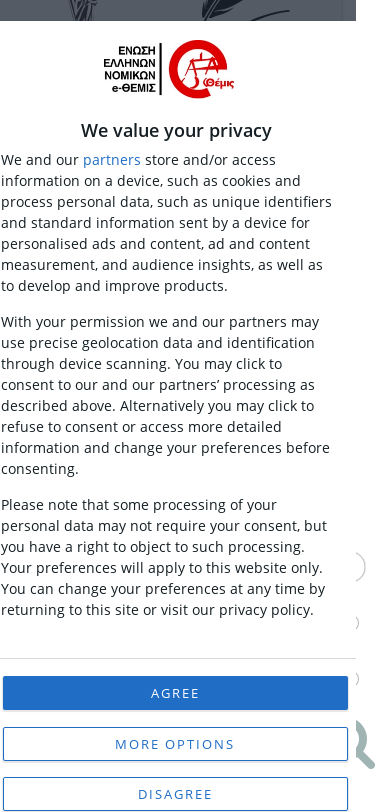
Task: Click the horizontal divider above the AGREE button
Action: coord(178,658)
